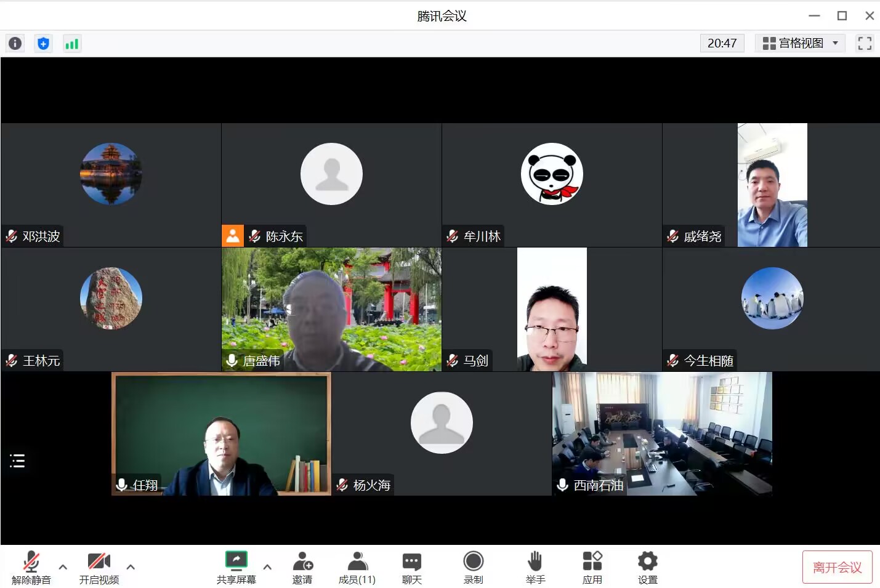The width and height of the screenshot is (880, 588).
Task: Click the muted mic icon beside 戚绪尧
Action: (673, 236)
